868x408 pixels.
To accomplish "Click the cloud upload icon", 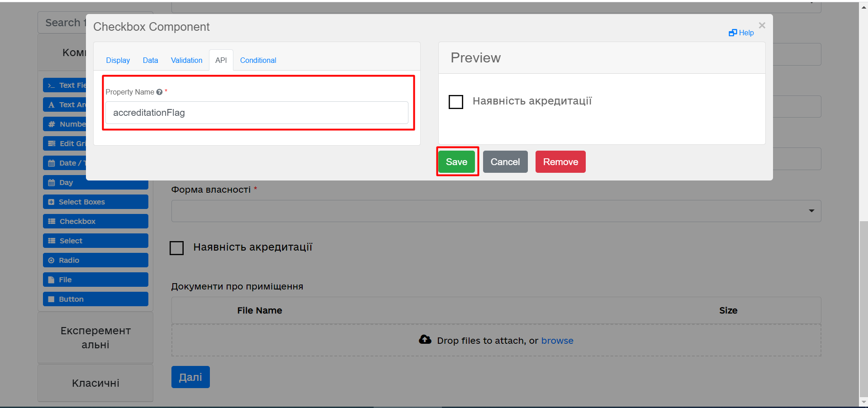I will [x=425, y=340].
